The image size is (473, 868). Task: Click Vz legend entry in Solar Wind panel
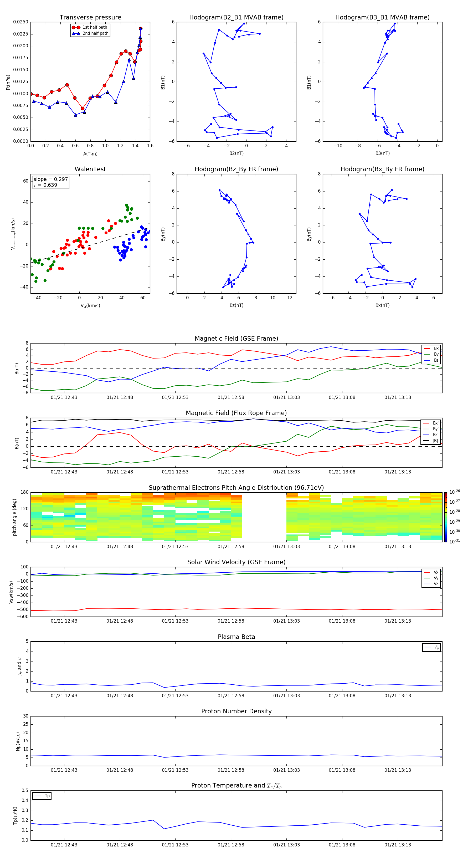[x=431, y=584]
